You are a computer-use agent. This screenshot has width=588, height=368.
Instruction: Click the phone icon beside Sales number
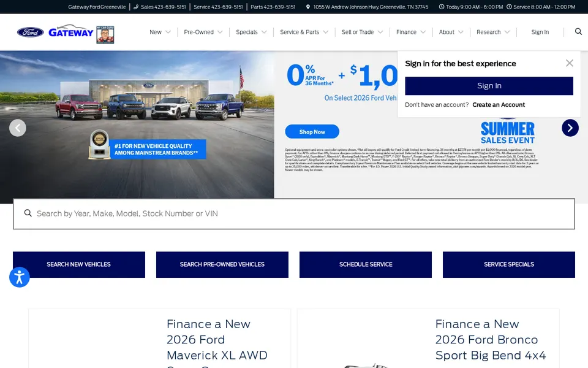(136, 7)
